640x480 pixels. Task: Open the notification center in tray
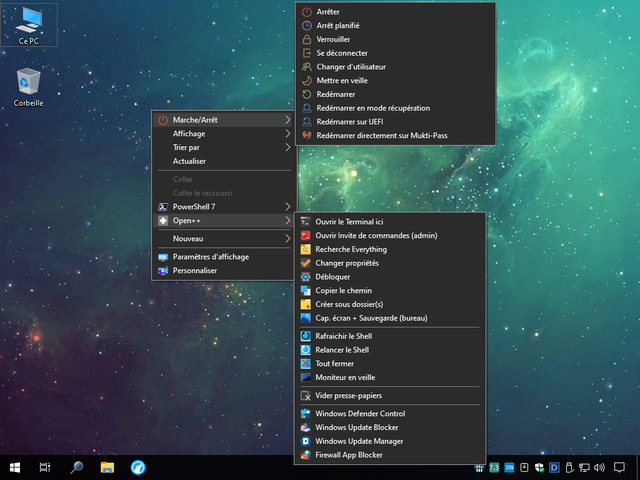click(619, 467)
